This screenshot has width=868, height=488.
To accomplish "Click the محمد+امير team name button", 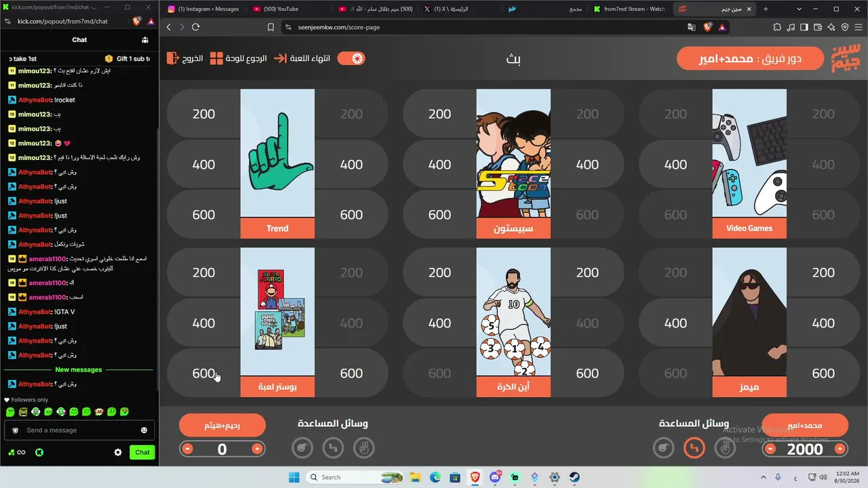I will [805, 425].
